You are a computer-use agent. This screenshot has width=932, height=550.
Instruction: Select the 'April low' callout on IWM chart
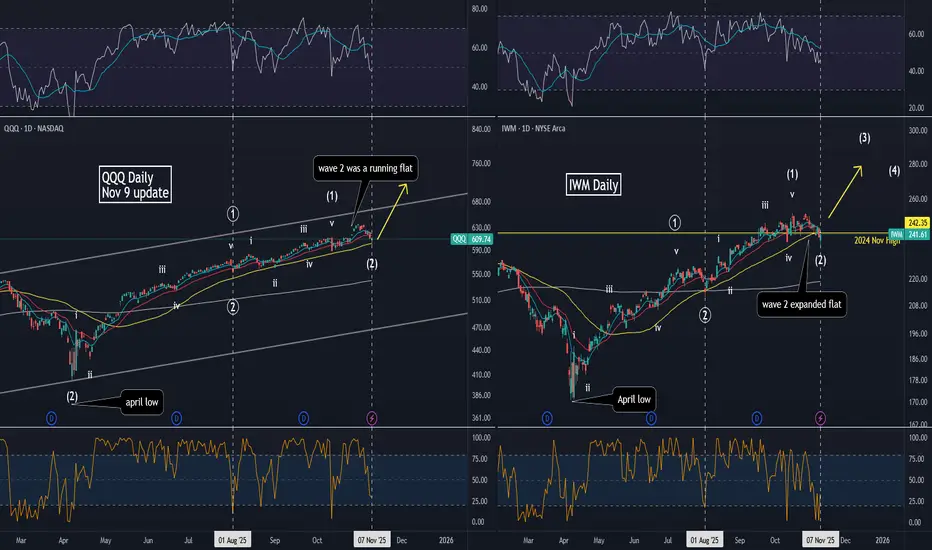(x=634, y=399)
